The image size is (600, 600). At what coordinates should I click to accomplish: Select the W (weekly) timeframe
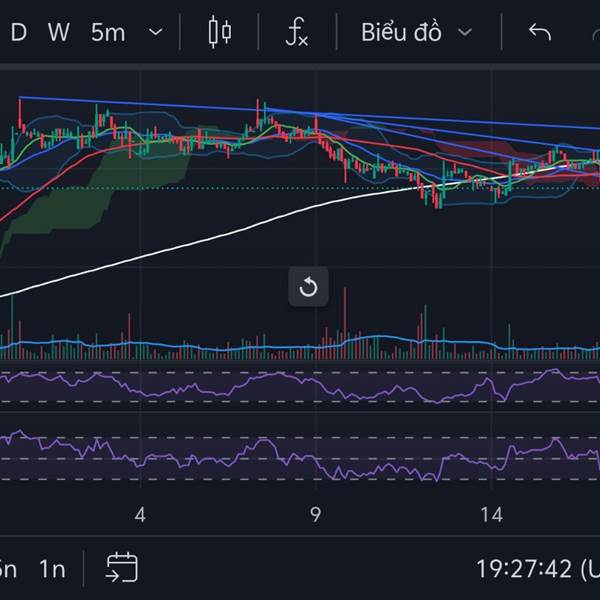pos(59,32)
